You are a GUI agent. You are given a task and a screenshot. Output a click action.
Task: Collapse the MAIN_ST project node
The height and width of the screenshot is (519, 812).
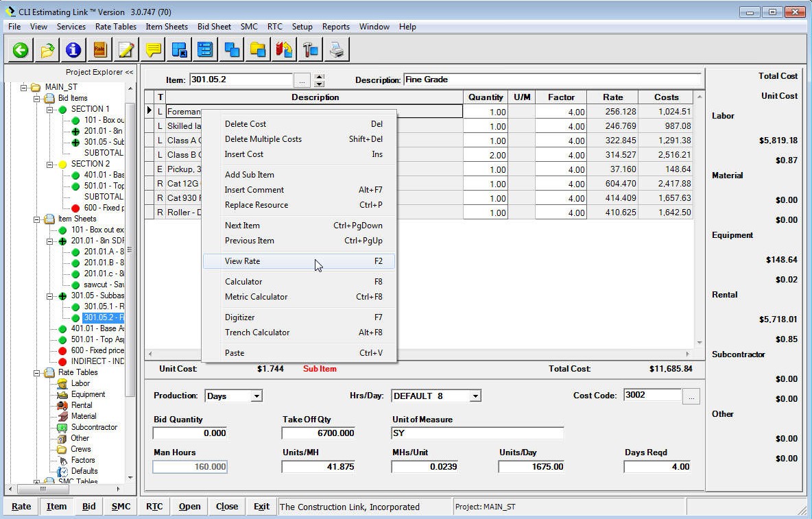pos(23,87)
